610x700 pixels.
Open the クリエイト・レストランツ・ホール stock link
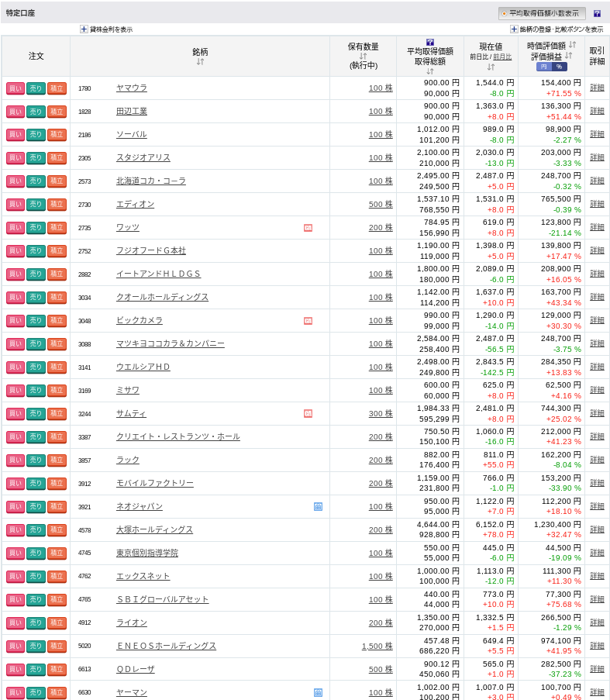click(x=178, y=436)
